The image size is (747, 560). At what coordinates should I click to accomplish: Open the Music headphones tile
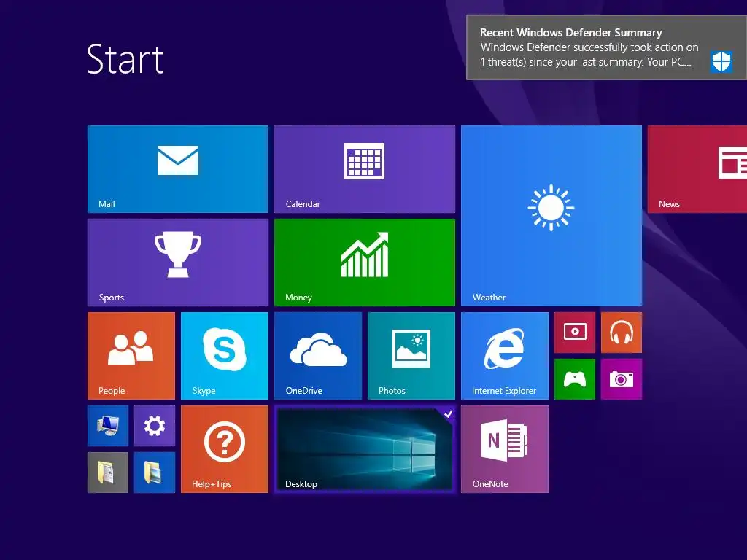pos(622,332)
